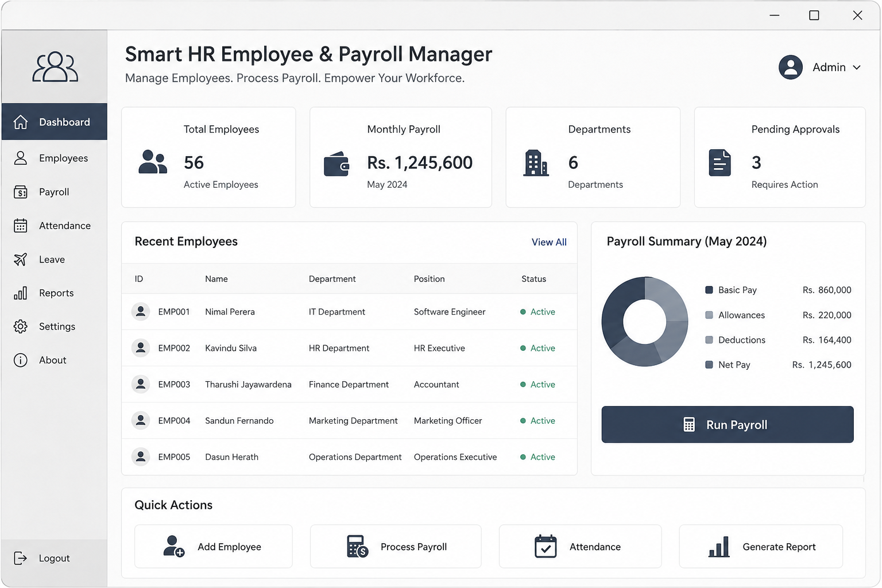This screenshot has height=588, width=882.
Task: Click the Deductions legend swatch
Action: tap(709, 339)
